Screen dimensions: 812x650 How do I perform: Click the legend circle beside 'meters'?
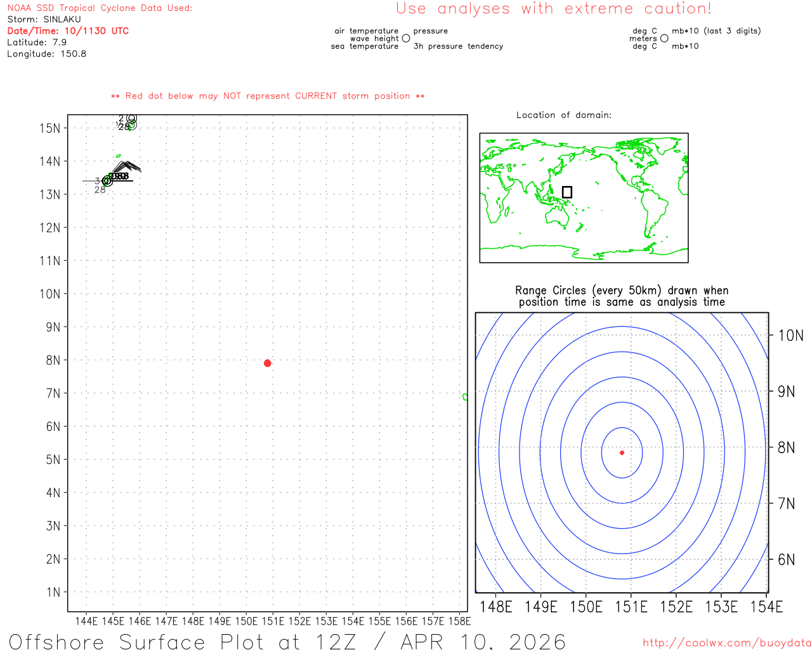664,38
